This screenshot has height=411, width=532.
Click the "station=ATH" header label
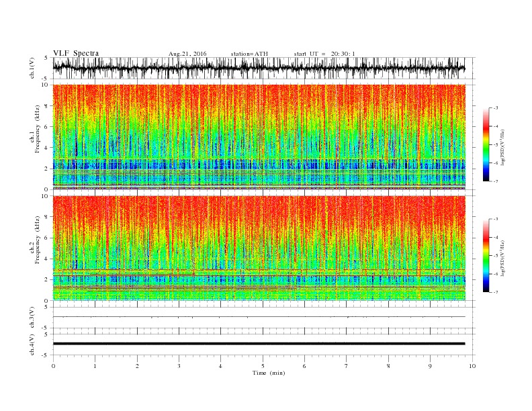(249, 54)
